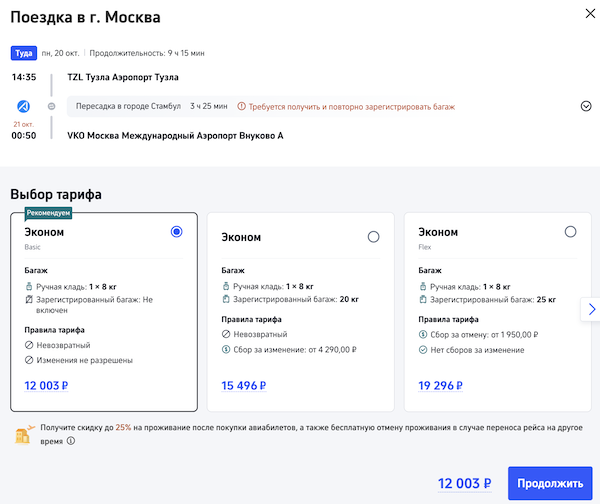
Task: Click the info icon after the hotel discount text
Action: tap(72, 441)
